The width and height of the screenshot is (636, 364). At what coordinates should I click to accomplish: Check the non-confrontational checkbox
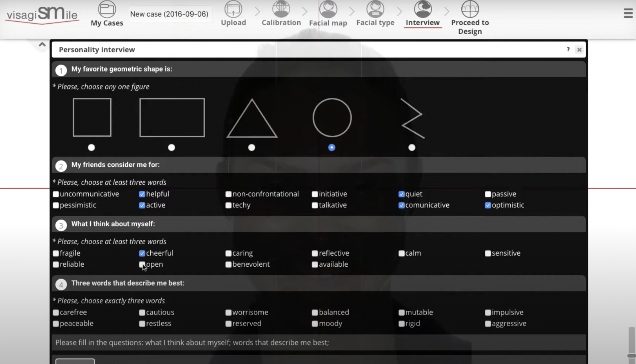click(228, 194)
